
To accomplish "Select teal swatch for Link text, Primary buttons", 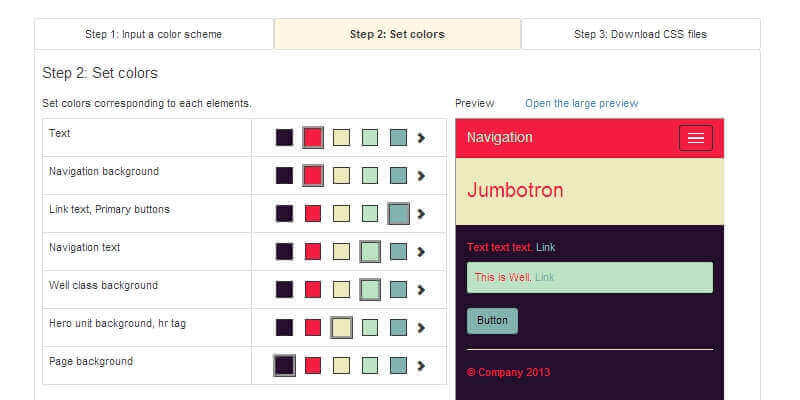I will point(398,213).
